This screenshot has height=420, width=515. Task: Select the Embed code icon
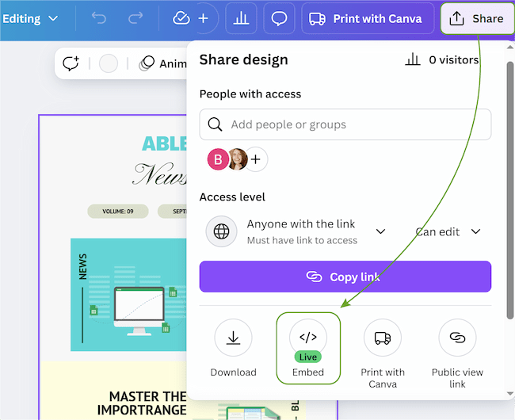tap(308, 338)
